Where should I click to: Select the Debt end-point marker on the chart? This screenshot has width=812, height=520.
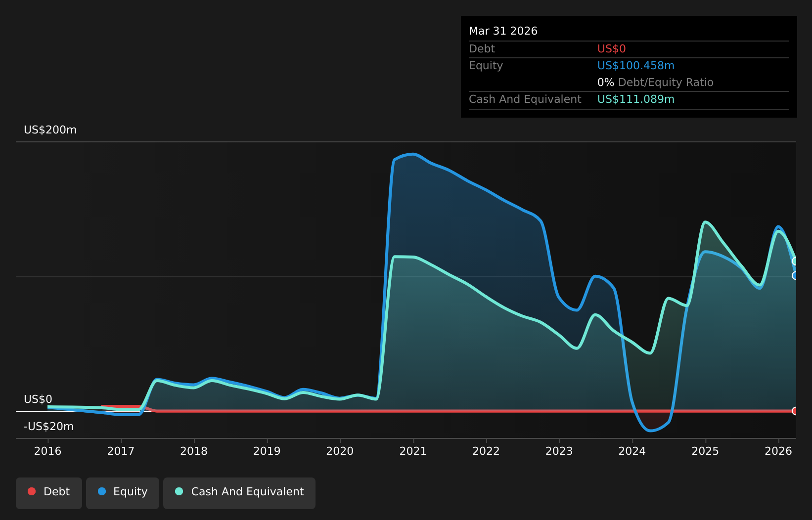tap(795, 411)
